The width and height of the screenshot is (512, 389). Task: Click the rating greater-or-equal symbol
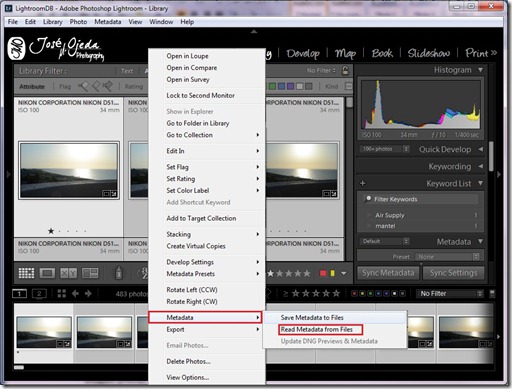[x=285, y=294]
